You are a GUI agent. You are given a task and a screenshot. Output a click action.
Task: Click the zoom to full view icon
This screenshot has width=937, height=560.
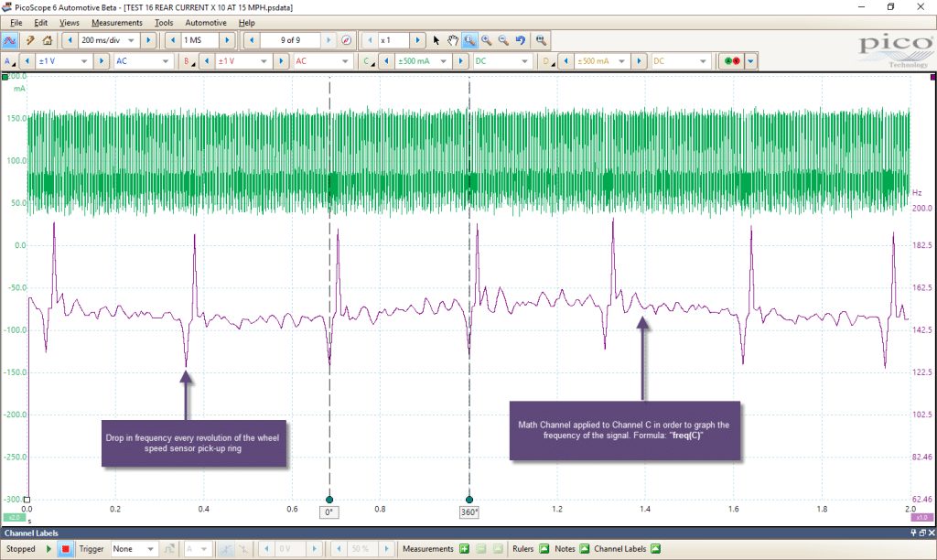point(541,40)
